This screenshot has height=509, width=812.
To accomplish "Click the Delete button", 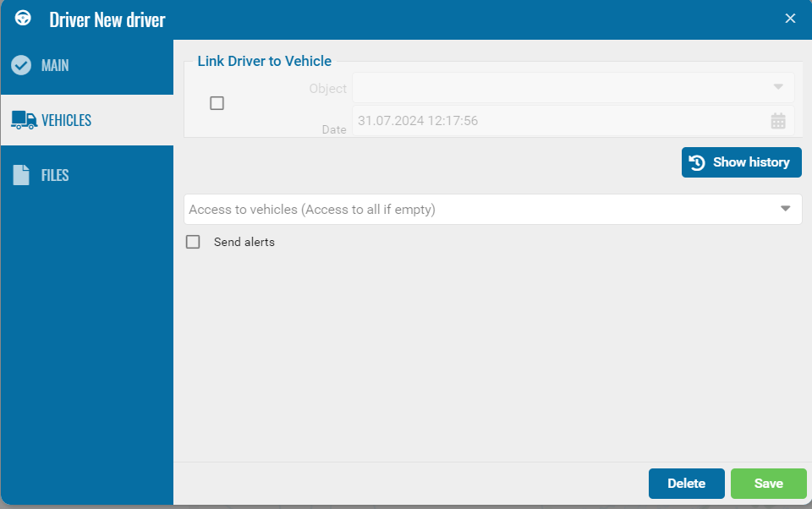I will pyautogui.click(x=686, y=484).
